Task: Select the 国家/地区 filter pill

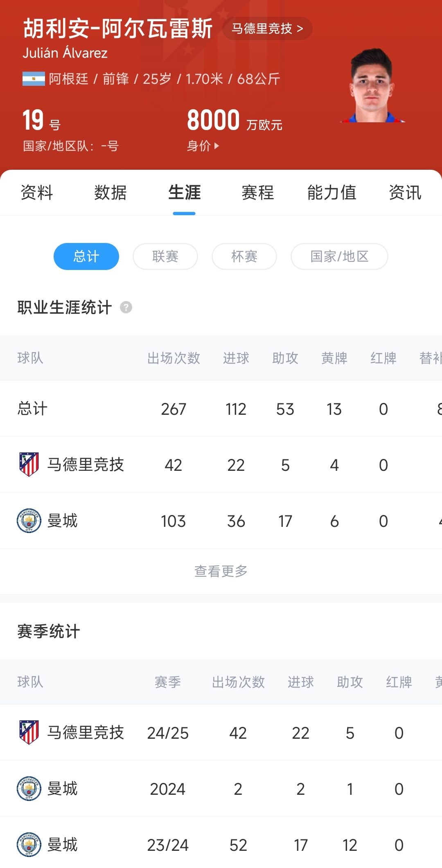Action: 339,256
